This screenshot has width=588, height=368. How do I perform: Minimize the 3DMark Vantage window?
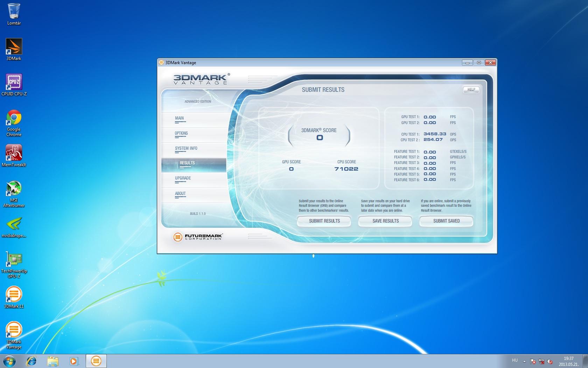pyautogui.click(x=467, y=63)
